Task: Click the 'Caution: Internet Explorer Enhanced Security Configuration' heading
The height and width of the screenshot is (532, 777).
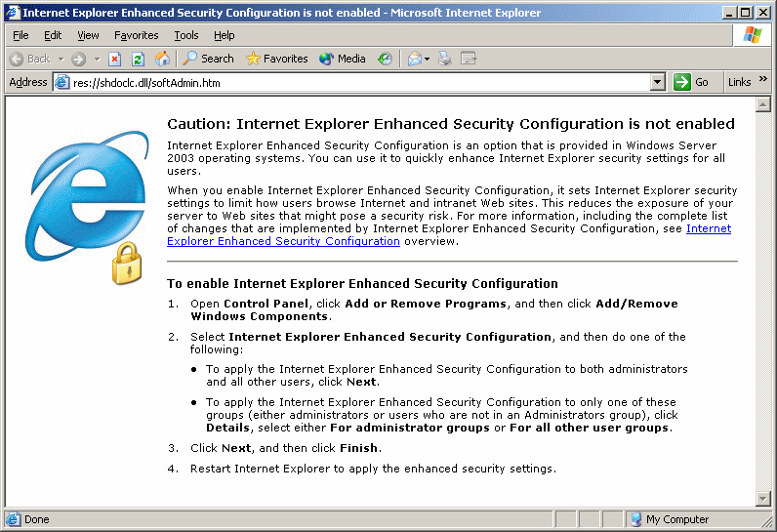Action: pos(450,124)
